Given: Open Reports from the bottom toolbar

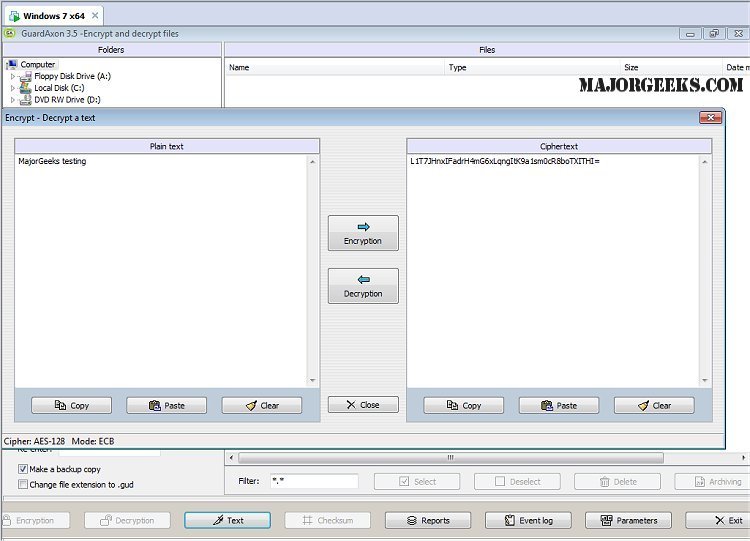Looking at the screenshot, I should (x=428, y=520).
